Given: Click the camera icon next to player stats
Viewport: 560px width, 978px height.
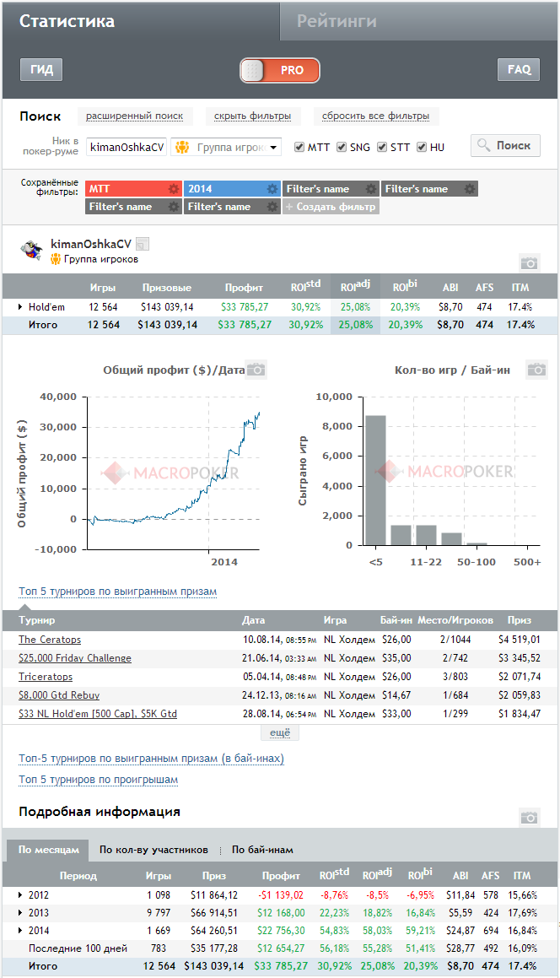Looking at the screenshot, I should click(x=530, y=263).
